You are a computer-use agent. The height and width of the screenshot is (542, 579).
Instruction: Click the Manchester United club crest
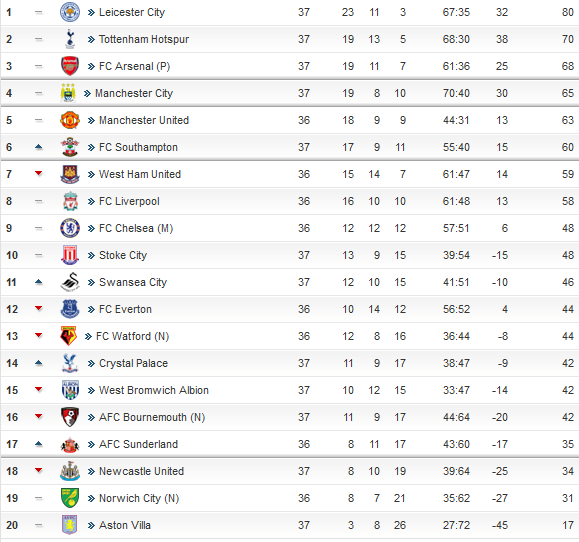70,120
